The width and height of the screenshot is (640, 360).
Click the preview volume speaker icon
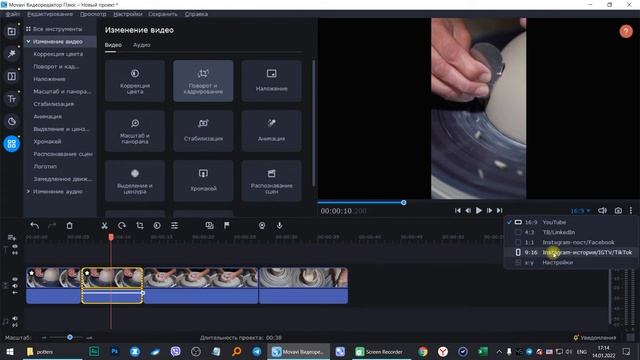[x=602, y=211]
